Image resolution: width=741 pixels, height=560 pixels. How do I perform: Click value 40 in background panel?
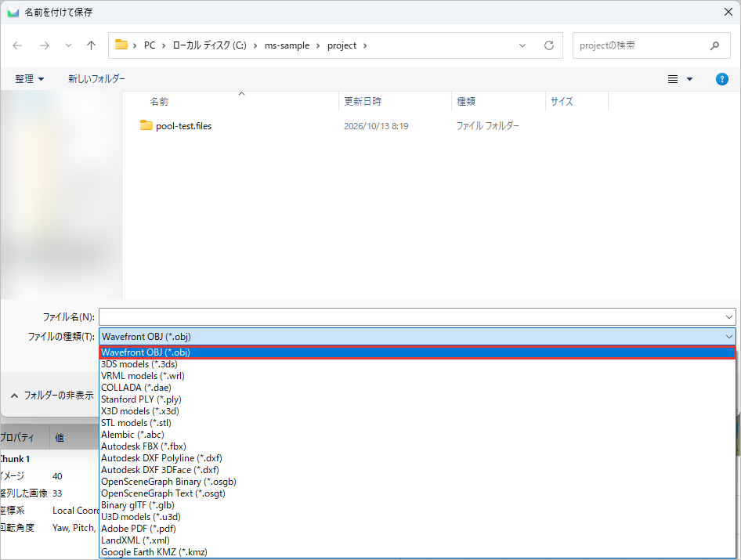pyautogui.click(x=57, y=476)
